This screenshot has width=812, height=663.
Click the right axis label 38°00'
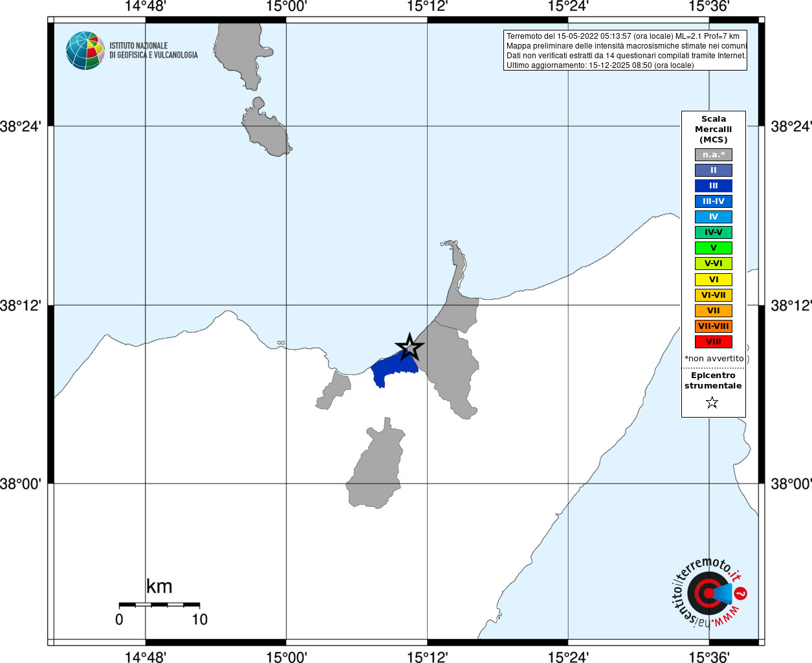tap(791, 484)
